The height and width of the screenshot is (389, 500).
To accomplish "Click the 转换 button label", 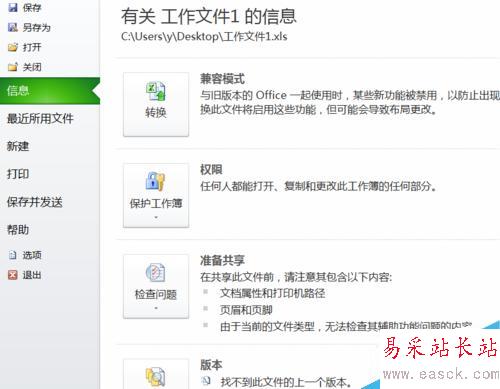I will (x=156, y=113).
